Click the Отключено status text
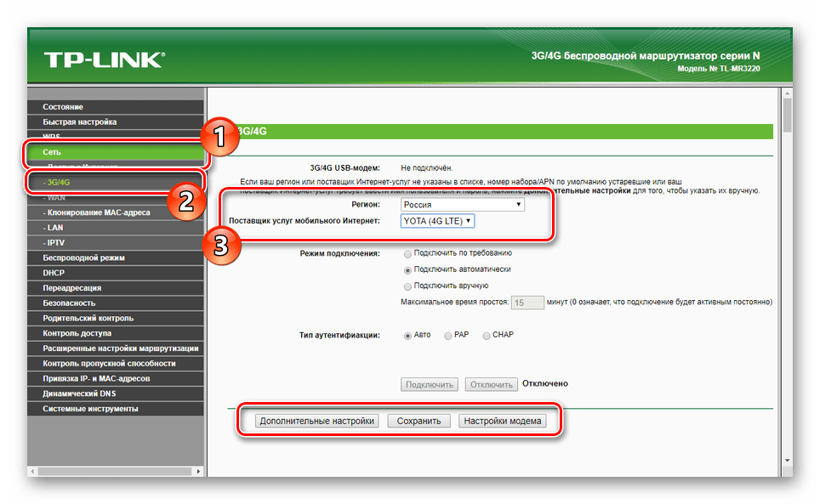This screenshot has height=504, width=820. tap(545, 383)
